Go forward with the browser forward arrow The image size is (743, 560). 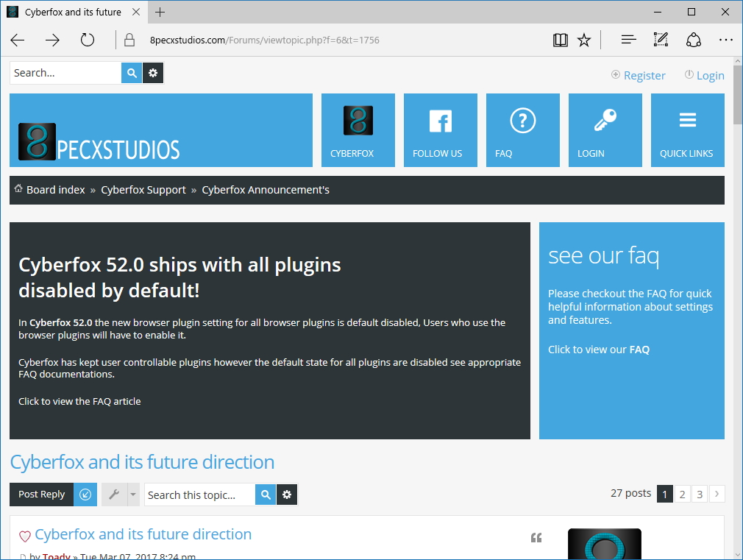click(52, 40)
